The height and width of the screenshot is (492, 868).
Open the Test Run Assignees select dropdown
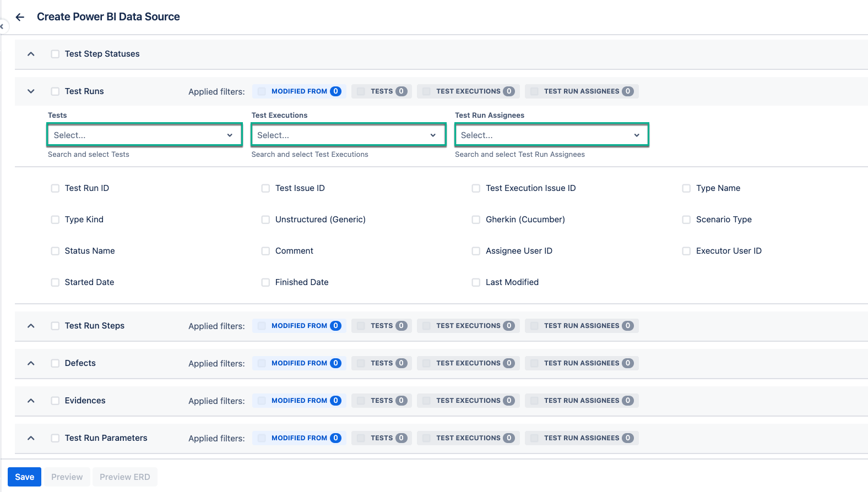pyautogui.click(x=551, y=135)
